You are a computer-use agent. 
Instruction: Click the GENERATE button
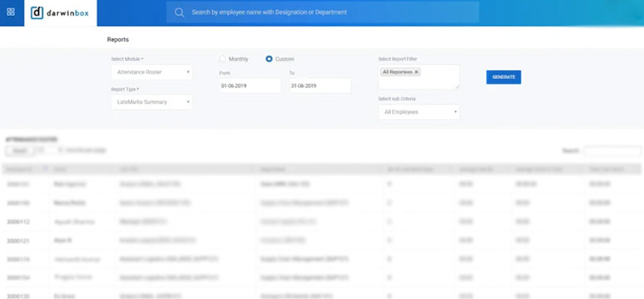pyautogui.click(x=504, y=77)
